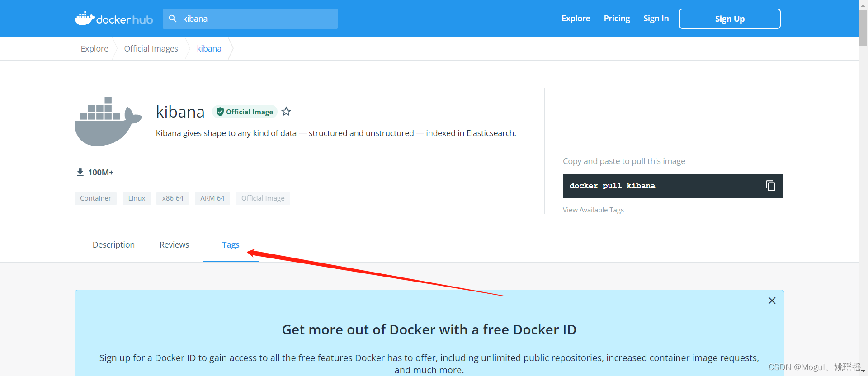
Task: Open the View Available Tags link
Action: pyautogui.click(x=593, y=210)
